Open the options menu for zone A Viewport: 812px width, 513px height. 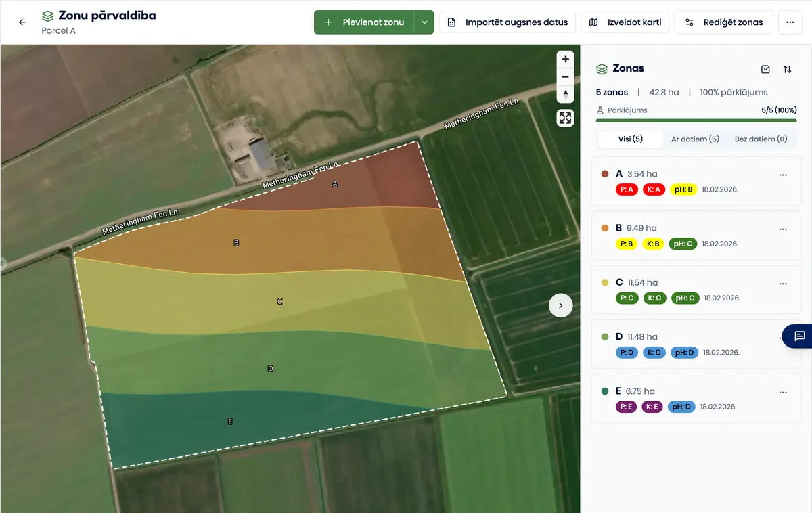coord(783,175)
